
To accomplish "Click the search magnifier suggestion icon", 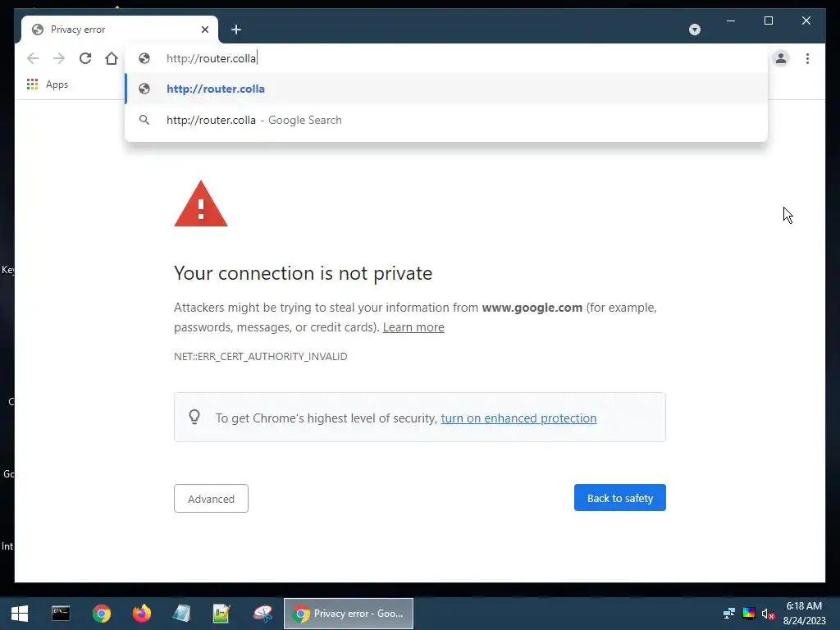I will 144,120.
